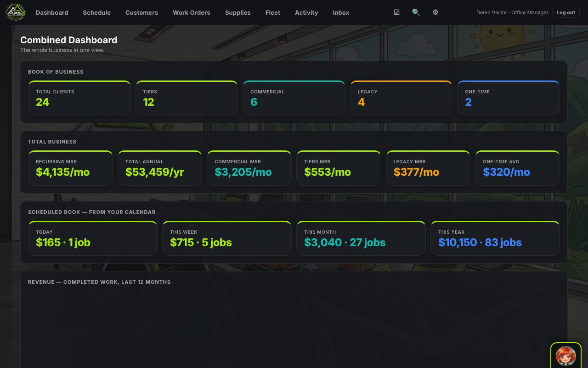Viewport: 588px width, 368px height.
Task: Open the search magnifier icon
Action: (x=416, y=12)
